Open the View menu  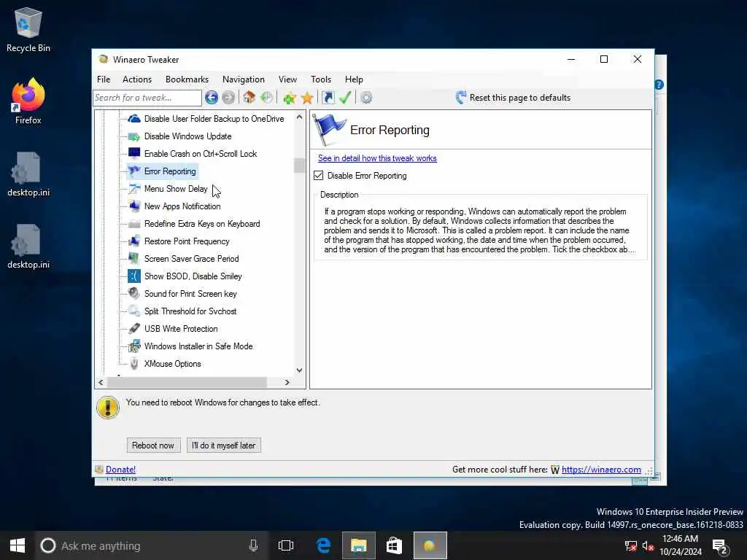point(287,79)
